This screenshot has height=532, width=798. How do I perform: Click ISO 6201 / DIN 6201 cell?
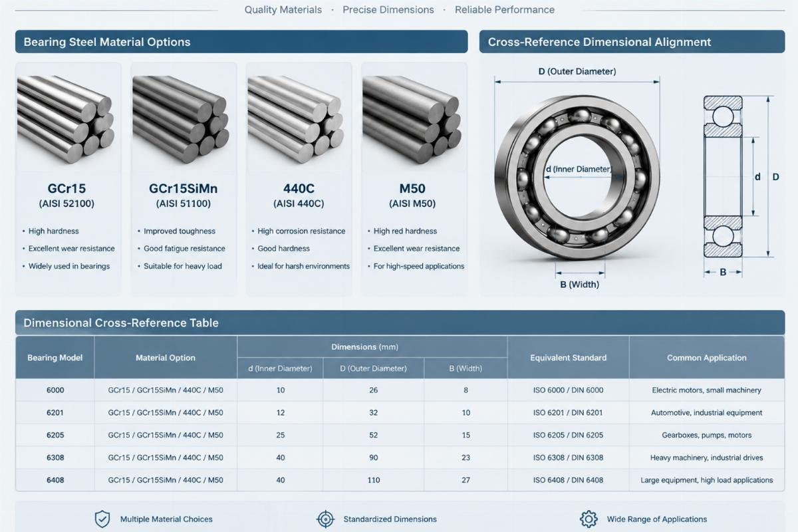(568, 413)
